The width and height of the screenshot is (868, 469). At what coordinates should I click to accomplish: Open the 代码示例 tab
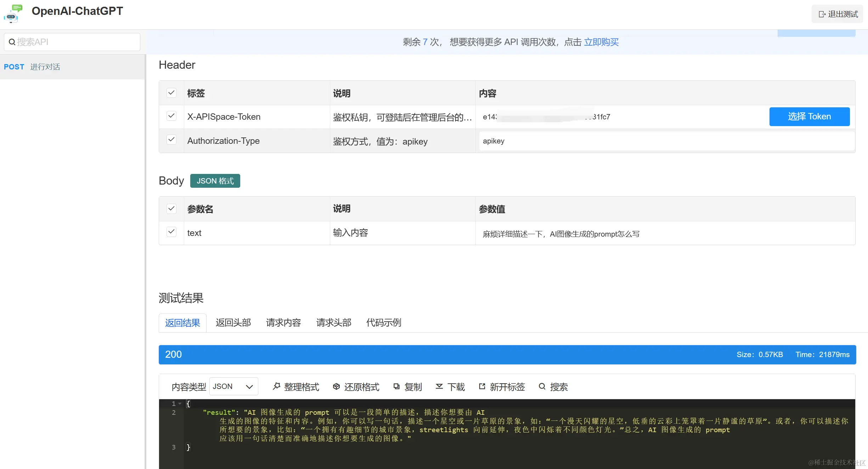coord(383,323)
